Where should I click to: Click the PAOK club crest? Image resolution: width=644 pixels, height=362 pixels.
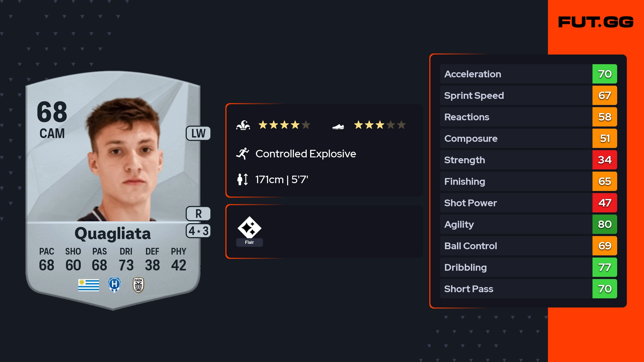[138, 285]
